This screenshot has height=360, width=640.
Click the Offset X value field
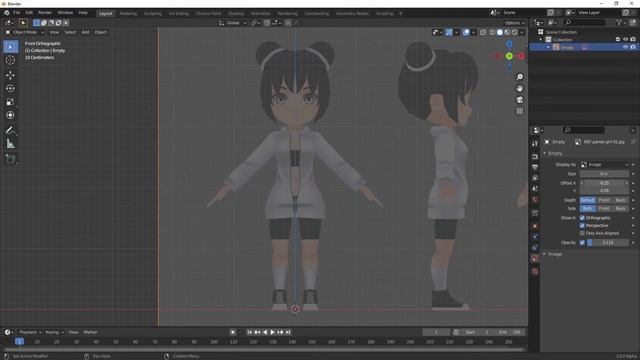click(604, 183)
